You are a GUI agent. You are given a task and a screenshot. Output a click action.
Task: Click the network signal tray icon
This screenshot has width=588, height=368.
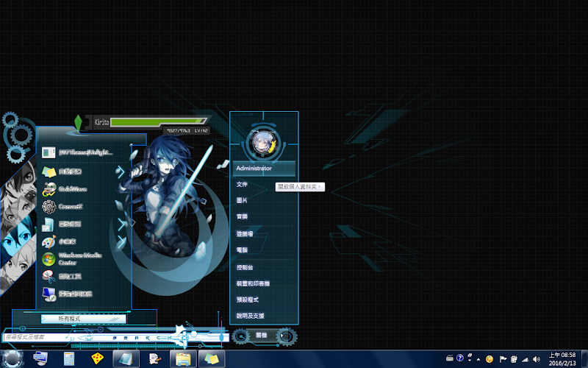(525, 359)
